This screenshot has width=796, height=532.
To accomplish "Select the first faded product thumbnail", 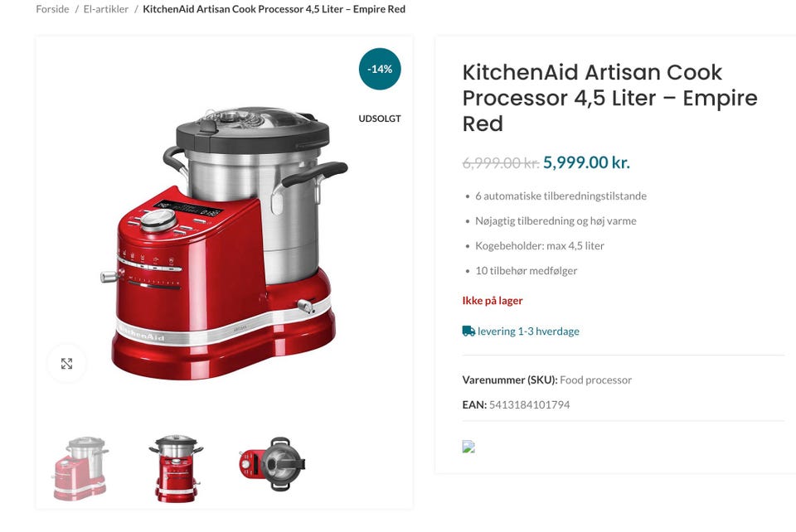I will 80,468.
